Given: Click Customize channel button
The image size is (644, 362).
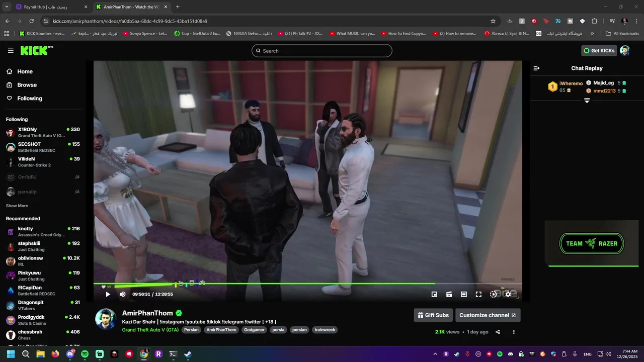Looking at the screenshot, I should [488, 315].
